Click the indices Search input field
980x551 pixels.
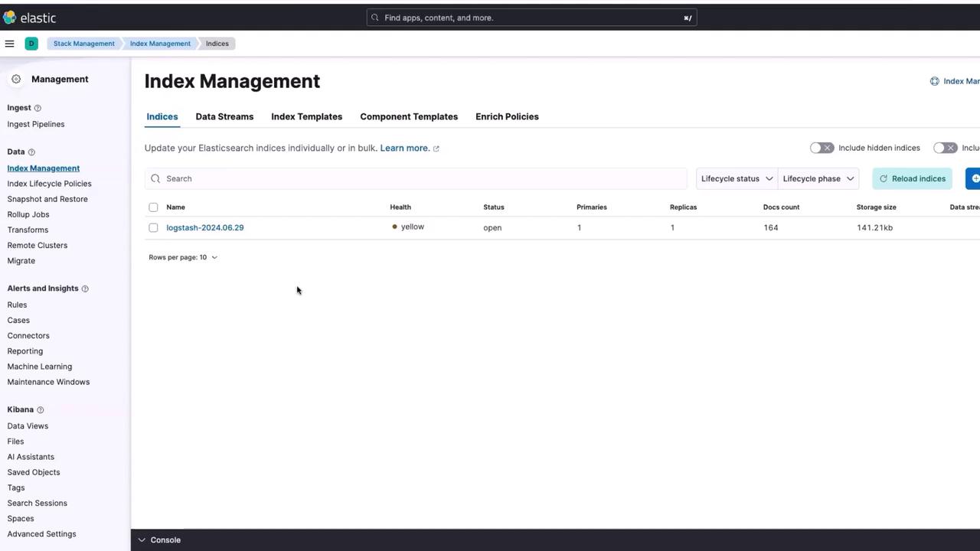[x=416, y=178]
